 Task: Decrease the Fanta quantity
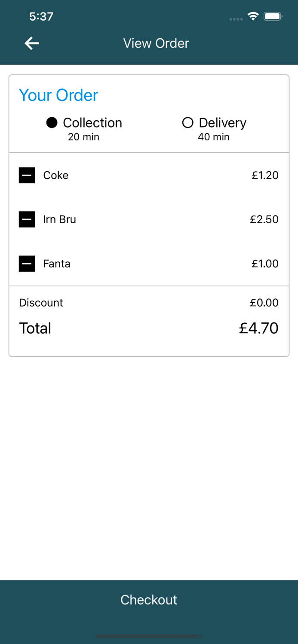click(27, 264)
